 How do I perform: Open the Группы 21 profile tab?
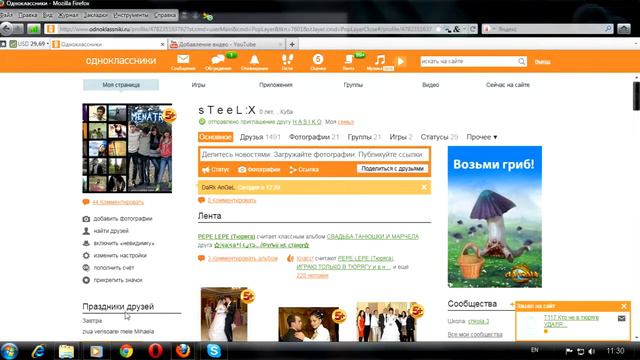click(364, 137)
